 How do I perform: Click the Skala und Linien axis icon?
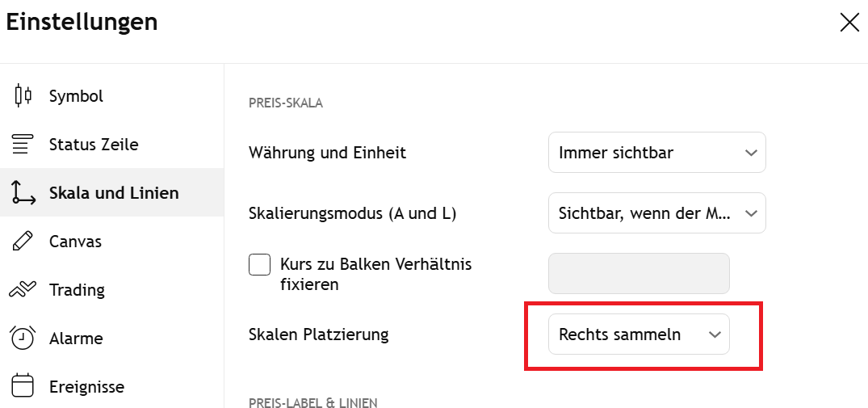(23, 193)
